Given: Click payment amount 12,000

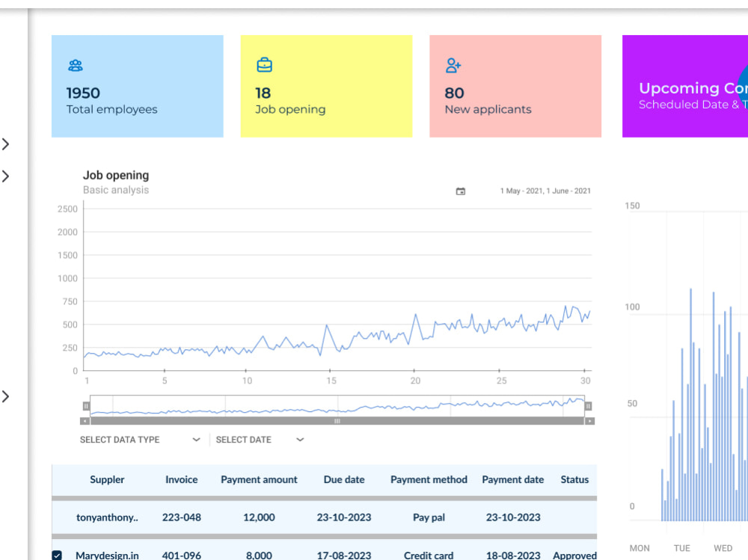Looking at the screenshot, I should 259,517.
